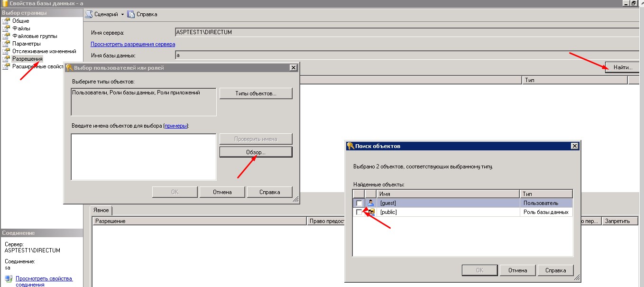Open the Отслеживание изменений page
The width and height of the screenshot is (644, 287).
[x=44, y=51]
